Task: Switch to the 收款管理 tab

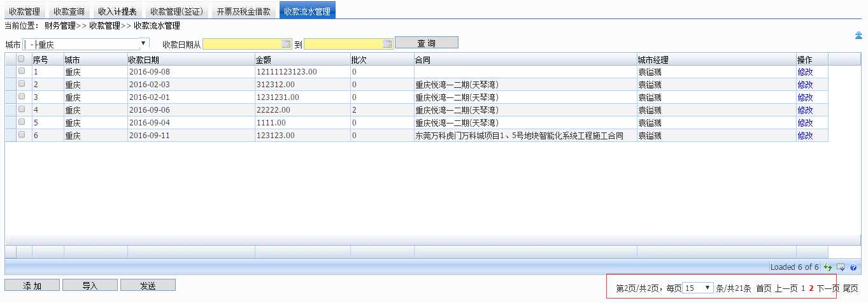Action: (x=24, y=10)
